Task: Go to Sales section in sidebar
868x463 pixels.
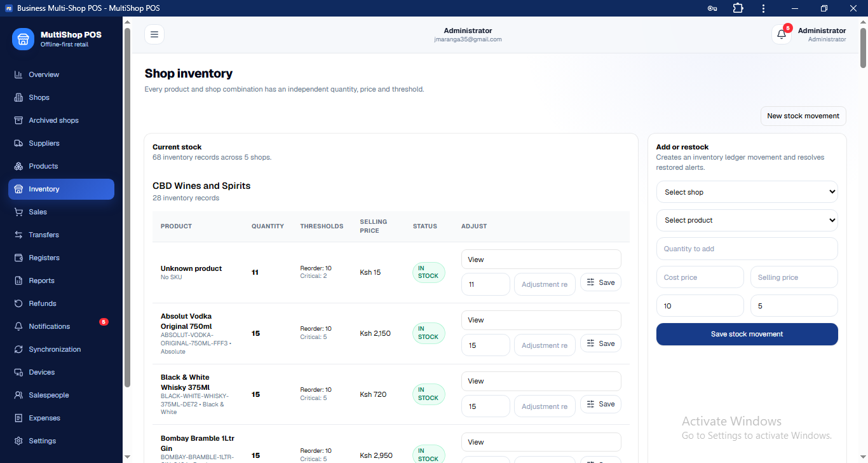Action: (61, 212)
